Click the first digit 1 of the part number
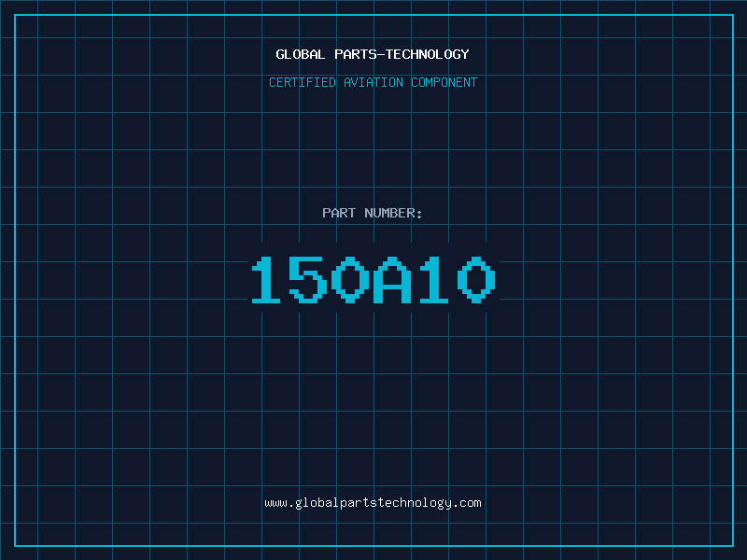This screenshot has height=560, width=747. pos(266,280)
